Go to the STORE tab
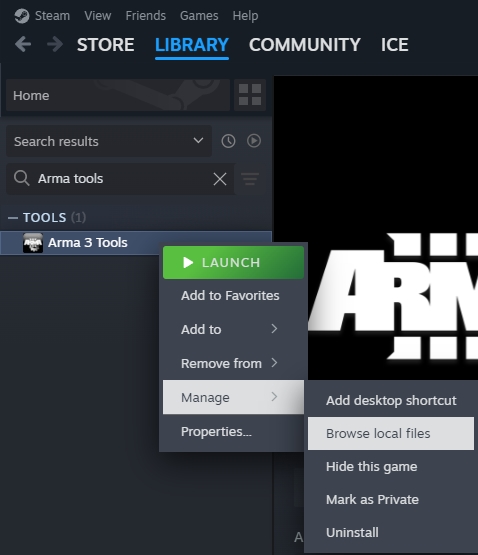The image size is (478, 555). pyautogui.click(x=106, y=45)
